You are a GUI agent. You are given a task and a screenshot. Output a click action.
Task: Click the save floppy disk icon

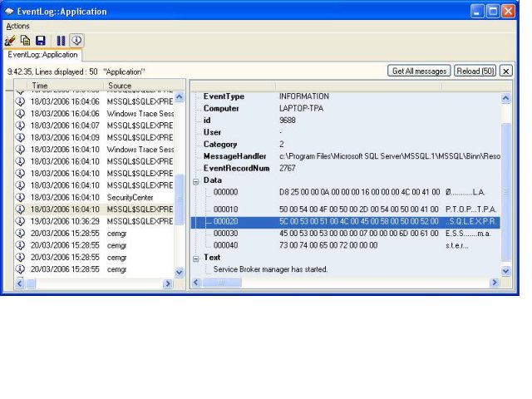[x=41, y=41]
